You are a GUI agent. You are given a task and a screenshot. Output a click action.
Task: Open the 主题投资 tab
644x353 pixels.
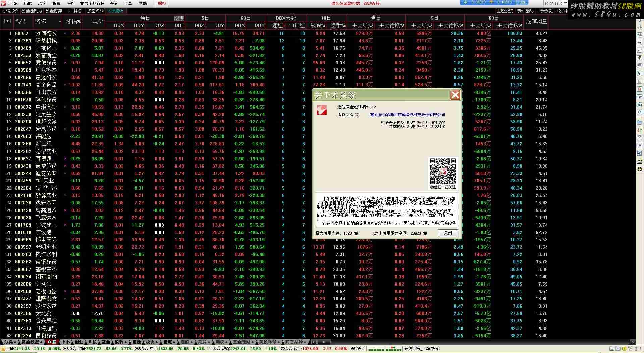pos(505,11)
